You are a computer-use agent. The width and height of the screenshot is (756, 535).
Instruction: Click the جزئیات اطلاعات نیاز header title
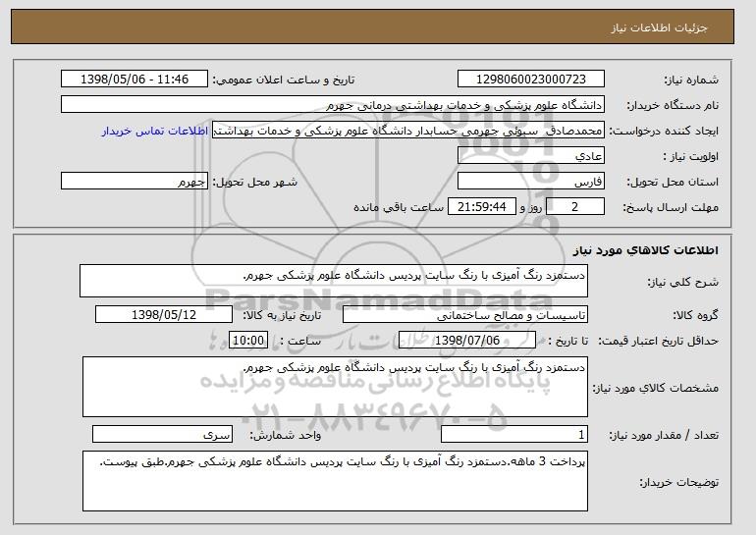pos(659,27)
